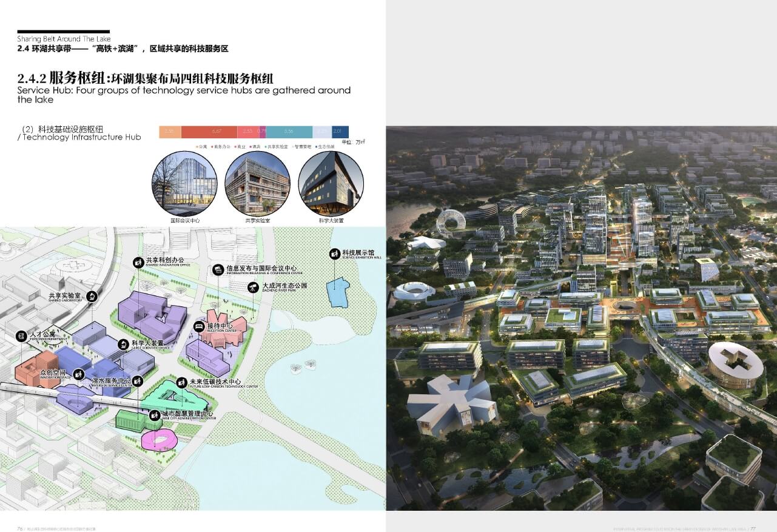Click the pale lavender 智慧管理 bar segment
Viewport: 777px width, 532px height.
click(x=322, y=132)
